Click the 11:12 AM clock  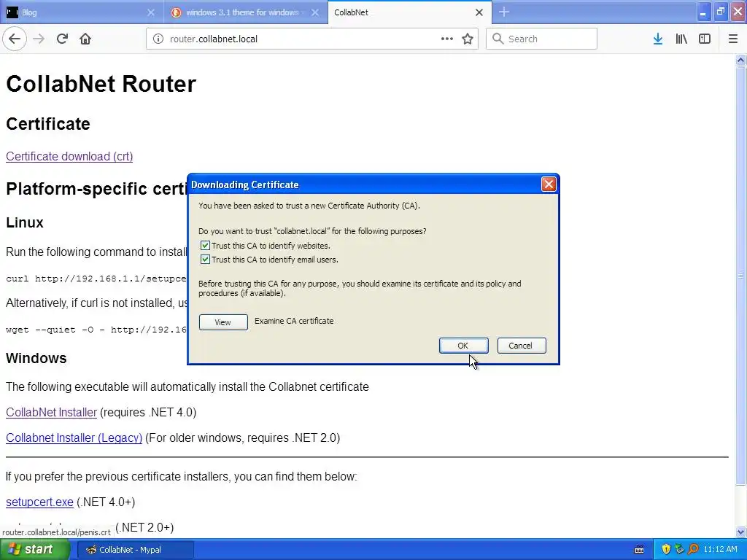pyautogui.click(x=720, y=550)
